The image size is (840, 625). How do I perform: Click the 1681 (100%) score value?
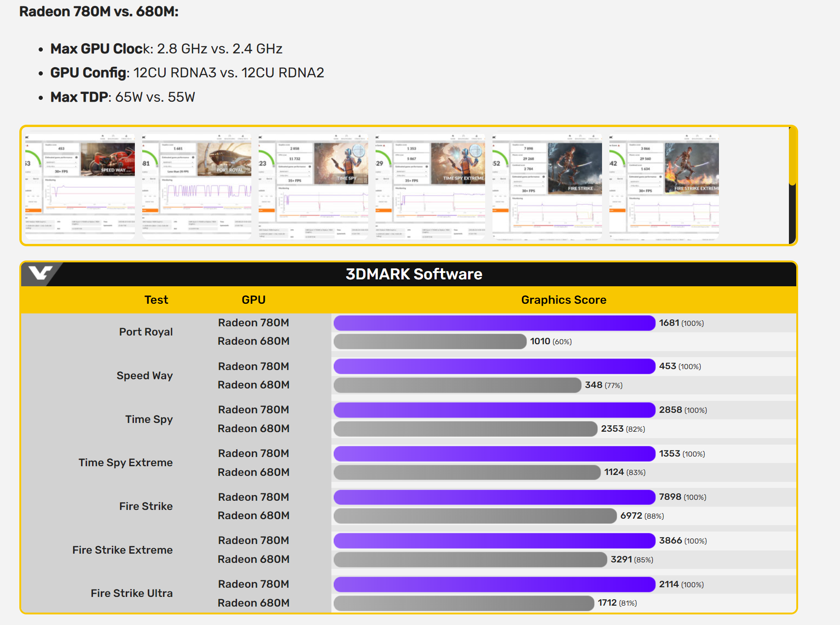pos(681,323)
